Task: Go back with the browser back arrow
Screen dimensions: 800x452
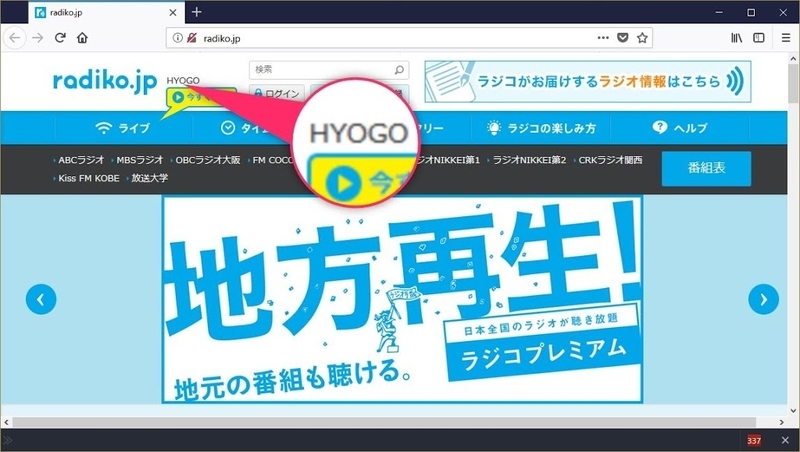Action: [x=15, y=38]
